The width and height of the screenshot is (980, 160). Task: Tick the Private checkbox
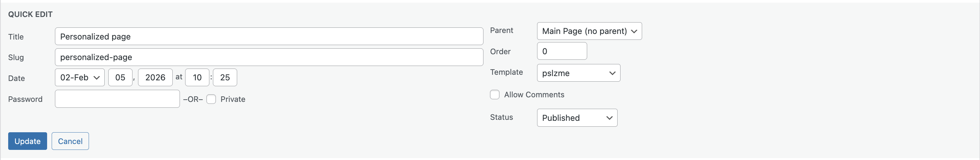pos(211,99)
